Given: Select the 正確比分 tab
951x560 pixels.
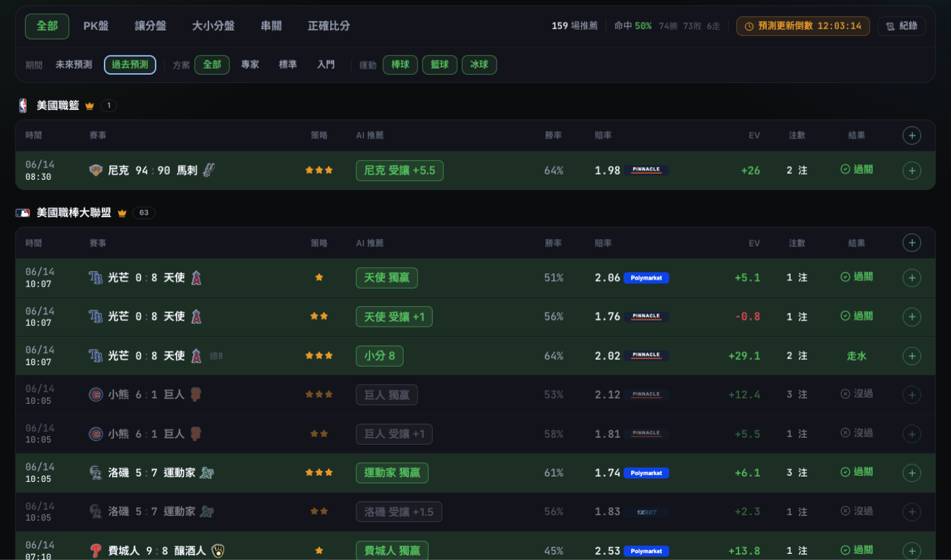Looking at the screenshot, I should click(329, 26).
